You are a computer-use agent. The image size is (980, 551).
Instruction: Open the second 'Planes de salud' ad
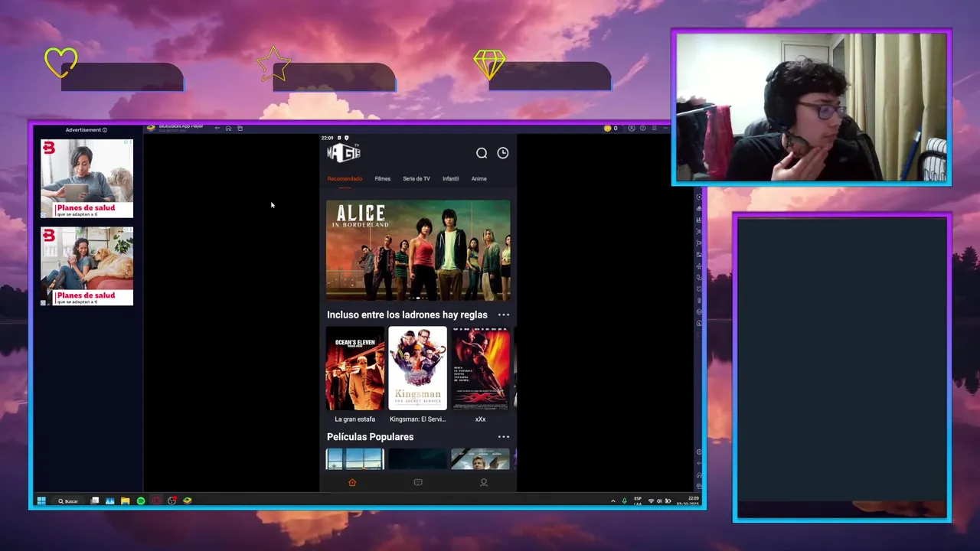(x=87, y=266)
